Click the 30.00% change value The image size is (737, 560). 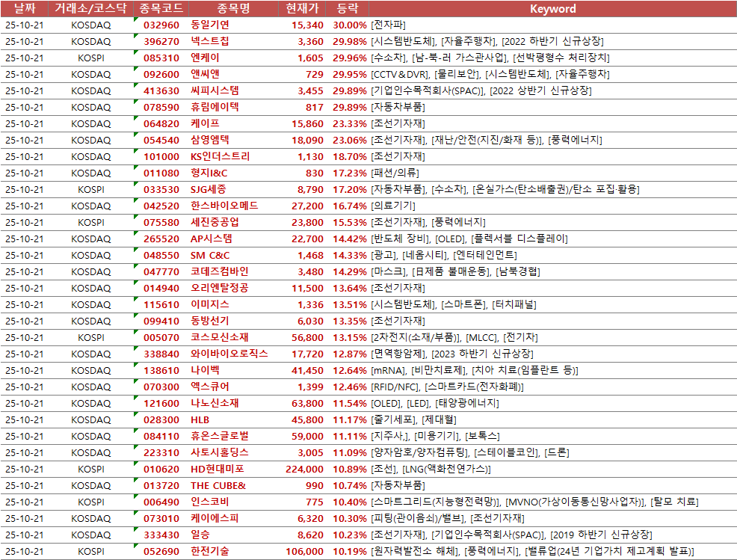pyautogui.click(x=350, y=25)
